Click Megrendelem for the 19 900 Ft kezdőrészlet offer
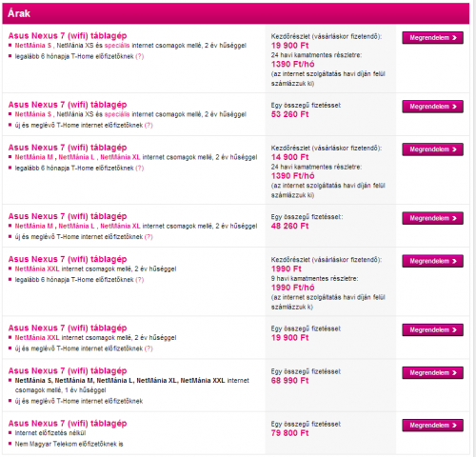This screenshot has width=476, height=457. 432,38
